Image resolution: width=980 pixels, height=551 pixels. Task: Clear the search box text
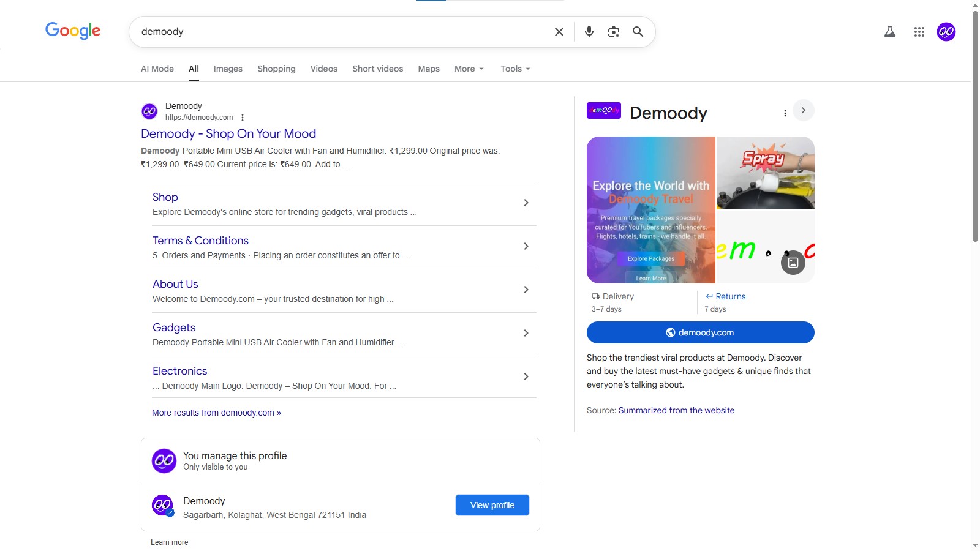[559, 32]
